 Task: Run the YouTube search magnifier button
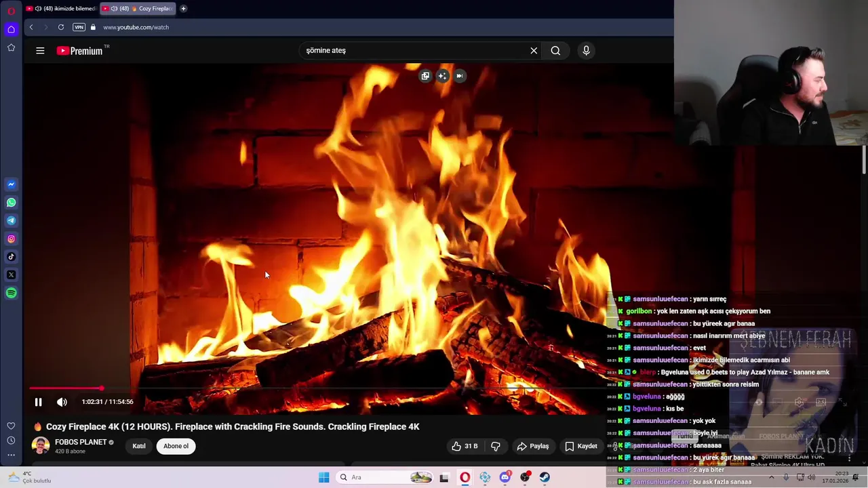tap(555, 50)
